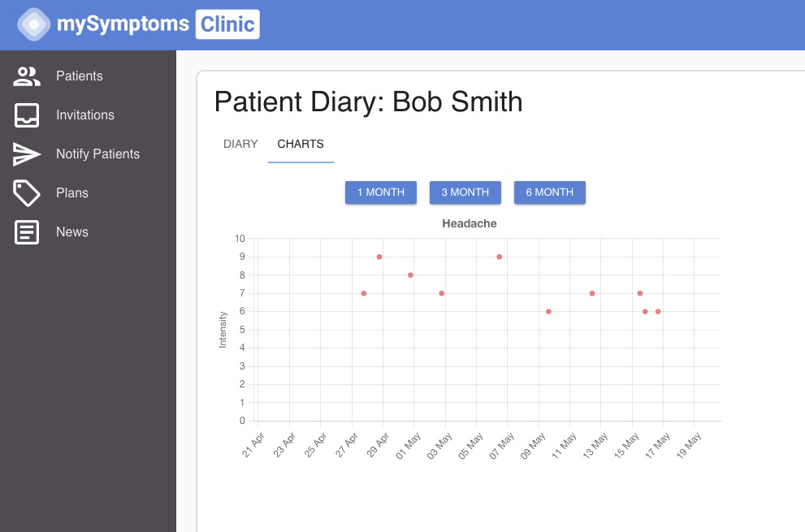Image resolution: width=805 pixels, height=532 pixels.
Task: Switch to the Diary tab
Action: pyautogui.click(x=240, y=145)
